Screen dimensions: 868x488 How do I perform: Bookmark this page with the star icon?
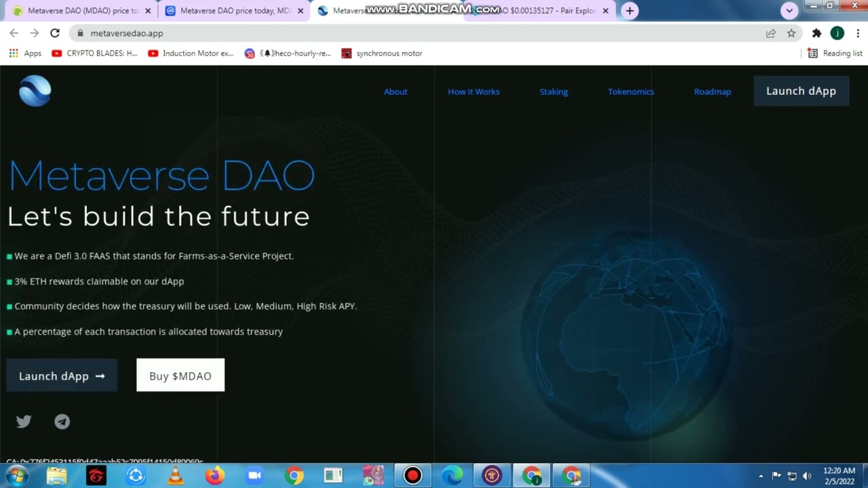click(791, 33)
